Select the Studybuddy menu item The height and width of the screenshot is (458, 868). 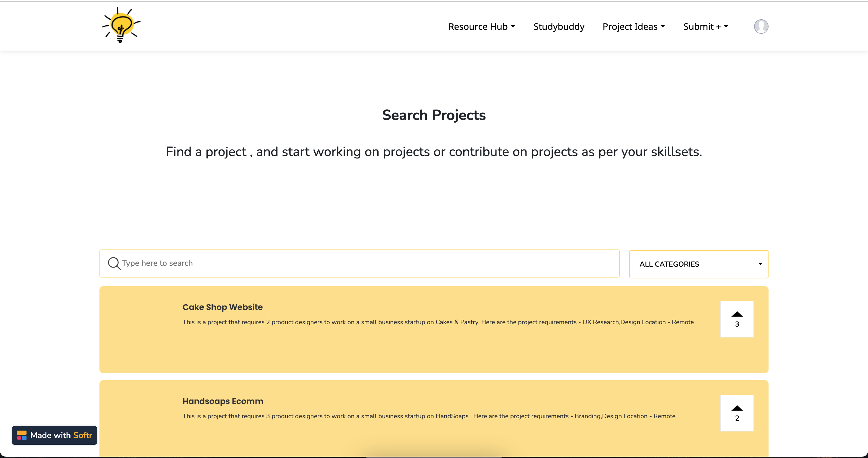[559, 26]
